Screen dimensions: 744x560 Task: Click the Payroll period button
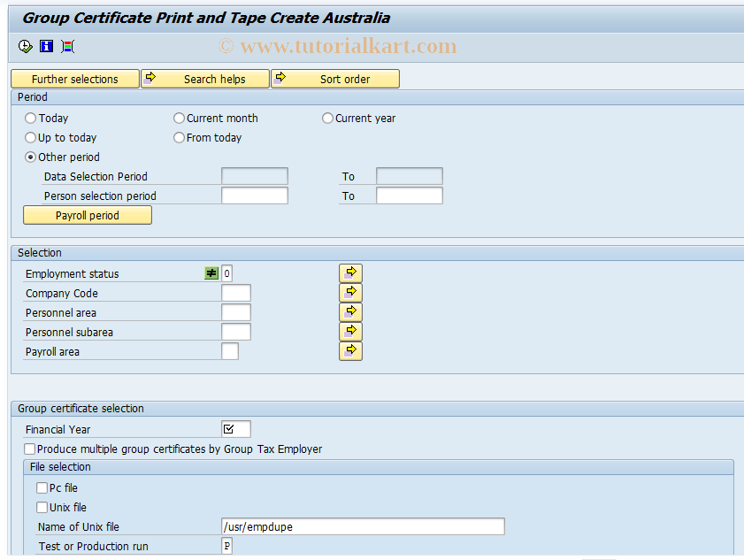tap(88, 215)
